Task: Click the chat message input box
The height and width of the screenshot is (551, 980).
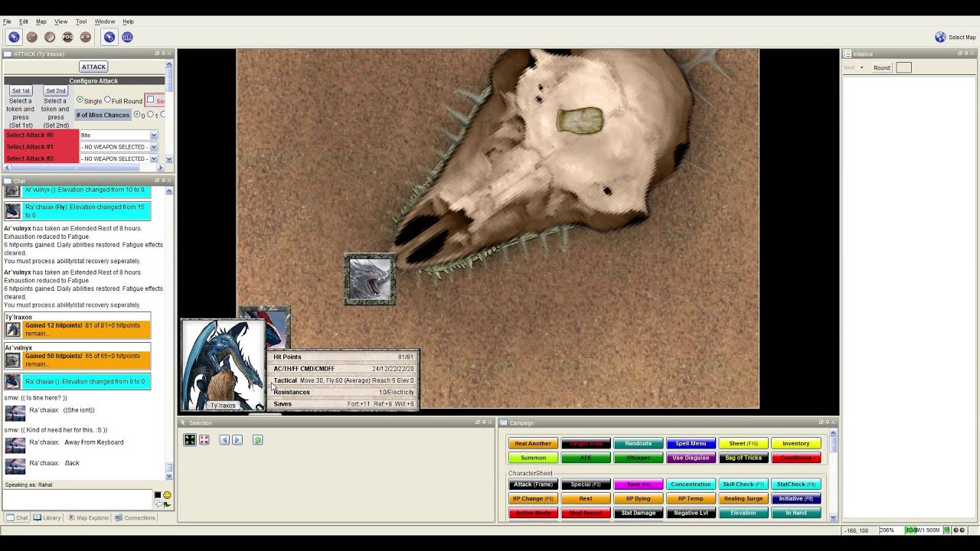Action: [77, 500]
